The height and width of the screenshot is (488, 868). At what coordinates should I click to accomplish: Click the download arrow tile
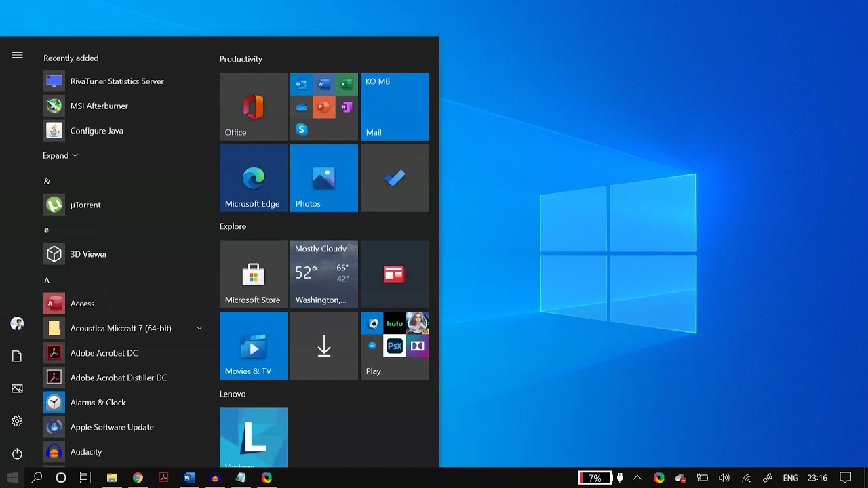pos(324,346)
